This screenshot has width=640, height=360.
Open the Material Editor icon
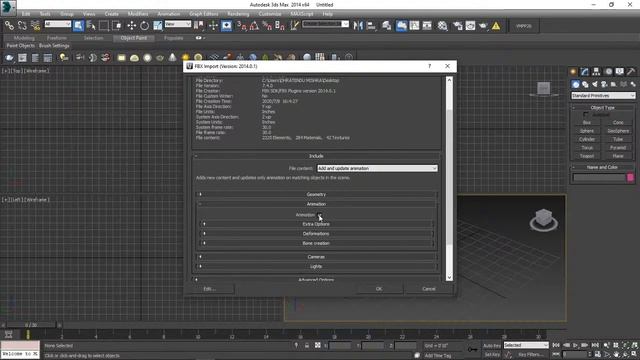click(x=442, y=26)
